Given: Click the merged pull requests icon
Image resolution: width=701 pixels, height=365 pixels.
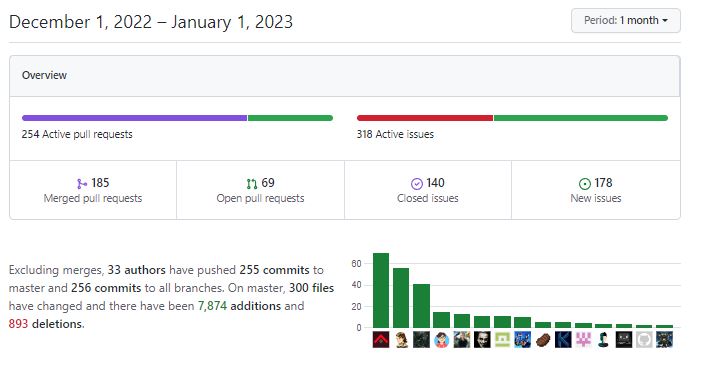Looking at the screenshot, I should tap(82, 184).
